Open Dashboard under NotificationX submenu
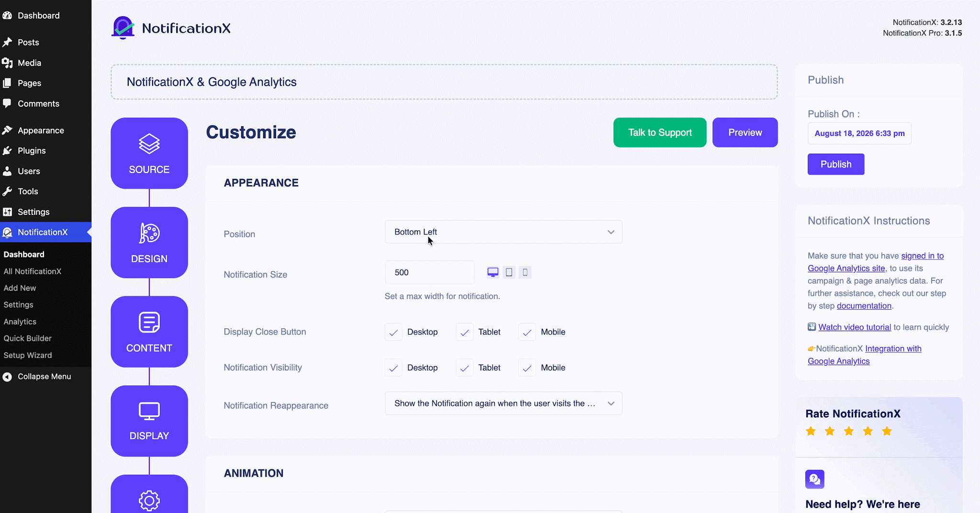Screen dimensions: 980x513 24,255
